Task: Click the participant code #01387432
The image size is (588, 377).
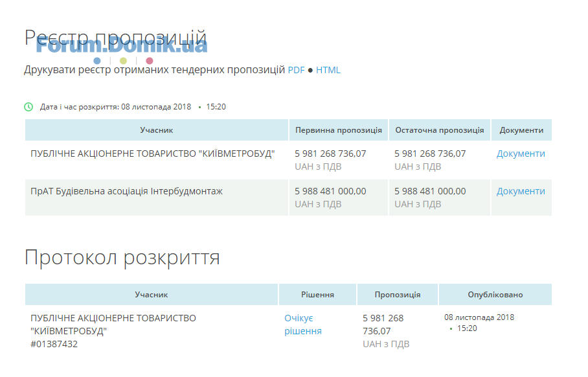Action: click(54, 345)
